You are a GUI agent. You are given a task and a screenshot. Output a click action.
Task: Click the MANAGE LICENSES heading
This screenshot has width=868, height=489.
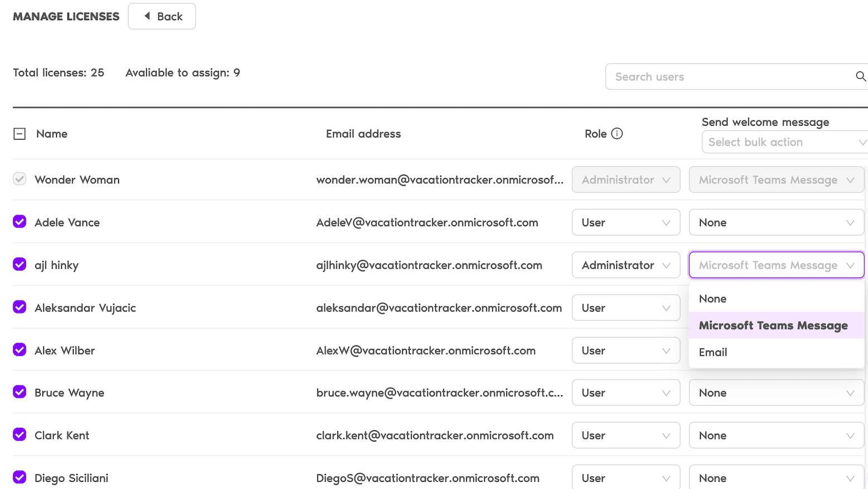66,16
